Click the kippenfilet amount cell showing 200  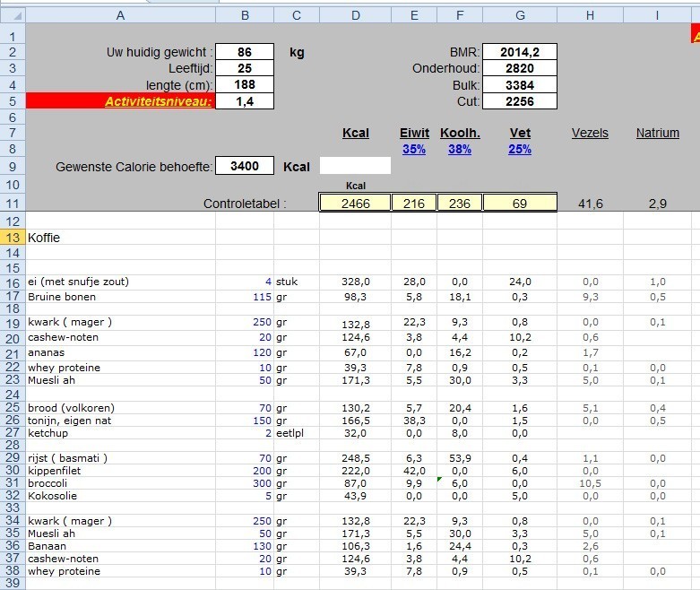click(x=244, y=470)
